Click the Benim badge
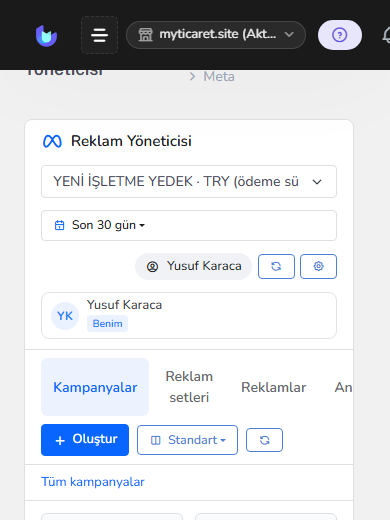The image size is (390, 520). 107,324
